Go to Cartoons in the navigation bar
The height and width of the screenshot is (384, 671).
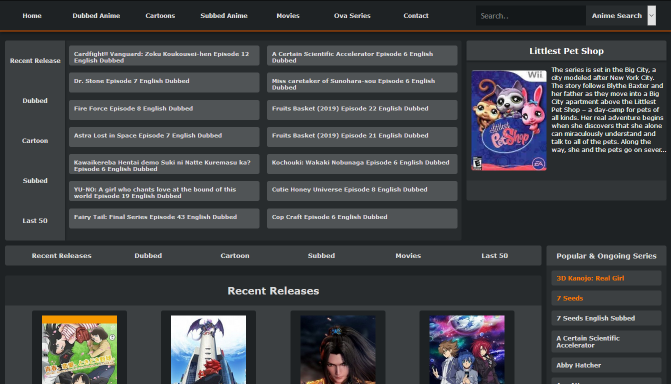point(160,16)
